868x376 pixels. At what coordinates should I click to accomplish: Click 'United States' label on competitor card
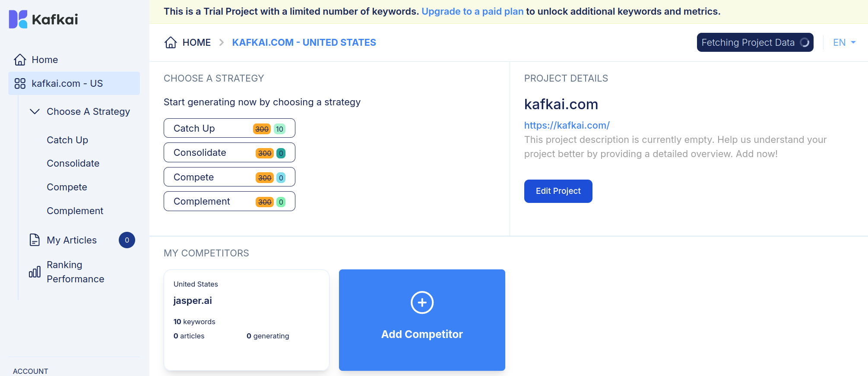point(196,284)
